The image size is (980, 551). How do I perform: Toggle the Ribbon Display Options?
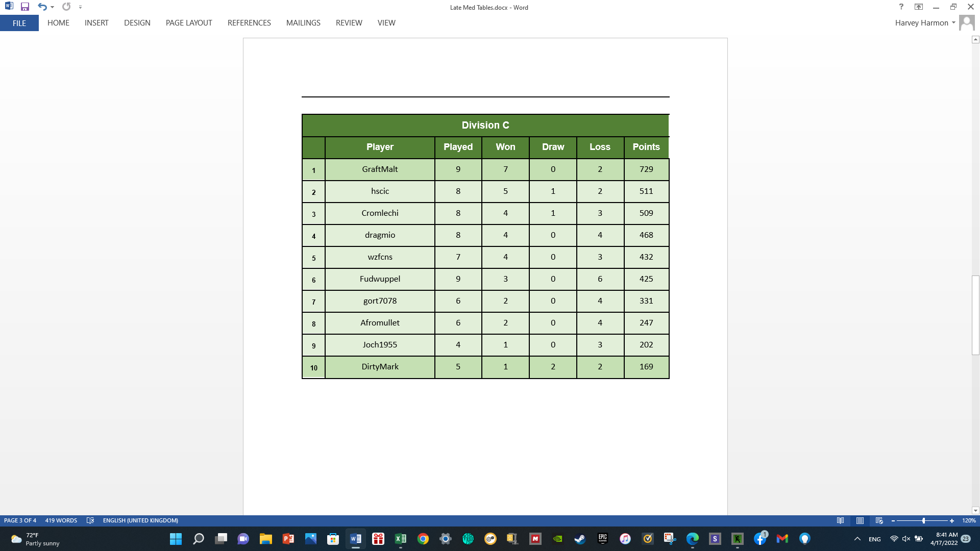(x=919, y=7)
